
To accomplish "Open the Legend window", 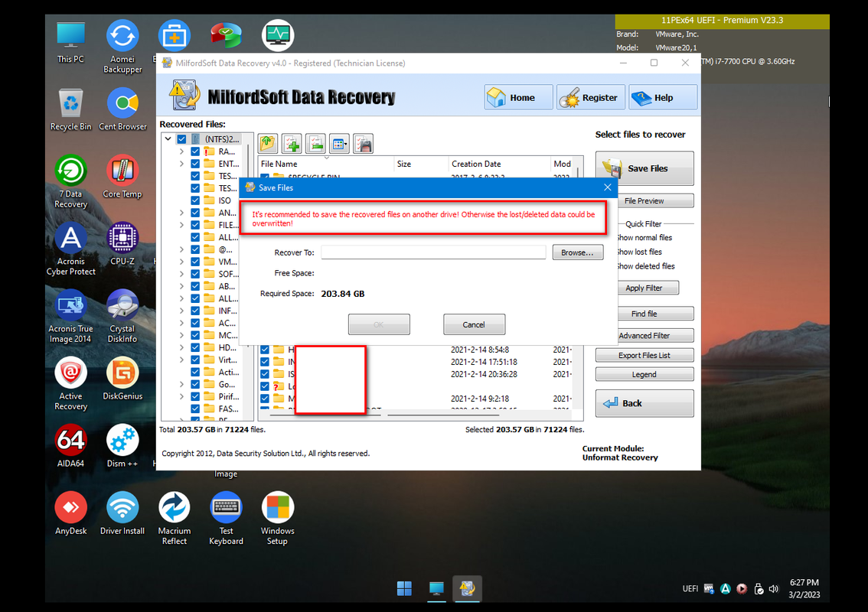I will click(644, 375).
